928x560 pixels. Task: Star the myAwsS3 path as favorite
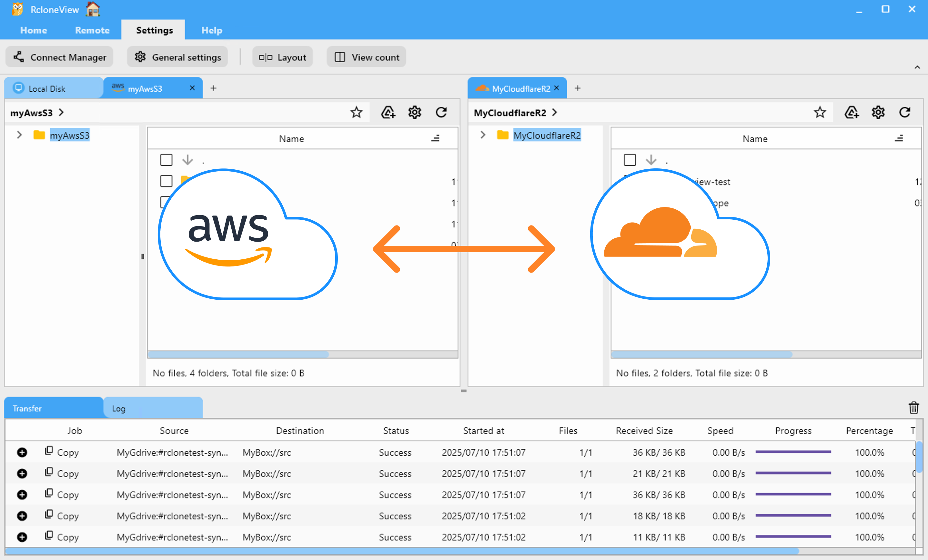(356, 112)
